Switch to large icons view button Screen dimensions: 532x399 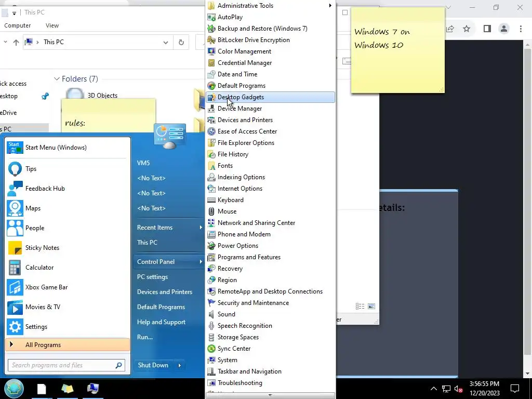coord(371,307)
